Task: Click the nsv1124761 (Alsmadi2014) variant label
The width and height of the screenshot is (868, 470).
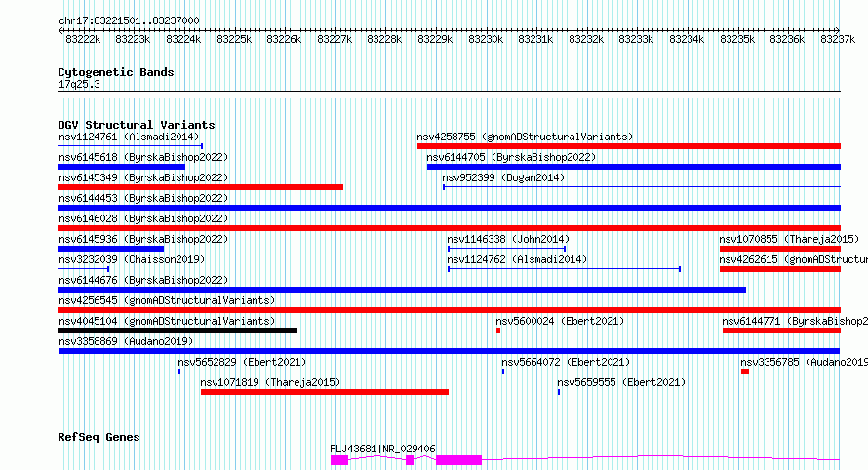Action: tap(129, 137)
